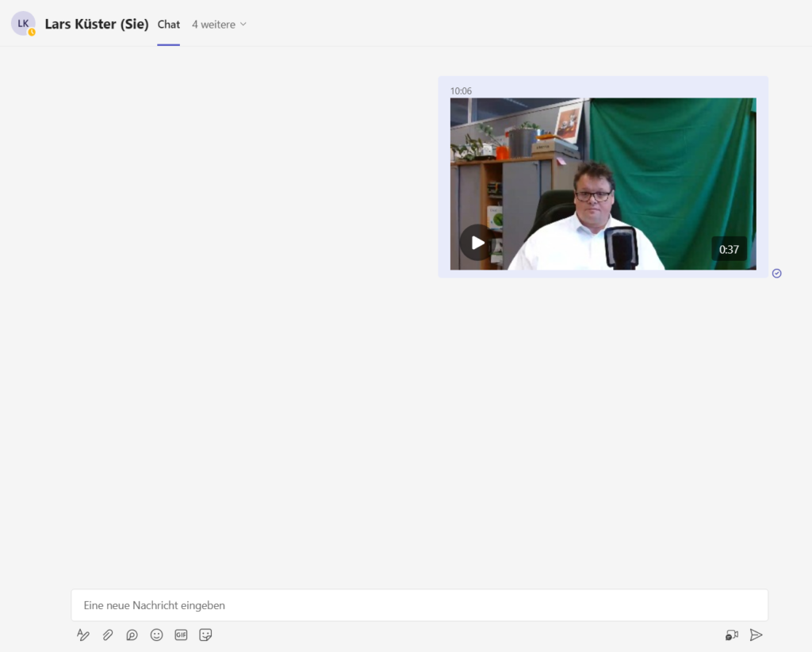Open the emoji picker
Viewport: 812px width, 652px height.
point(156,635)
